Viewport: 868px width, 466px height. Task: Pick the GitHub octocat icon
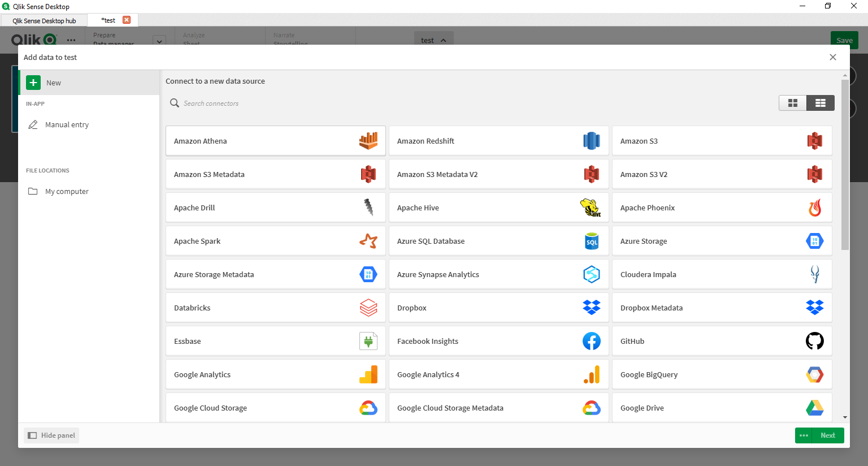click(815, 341)
